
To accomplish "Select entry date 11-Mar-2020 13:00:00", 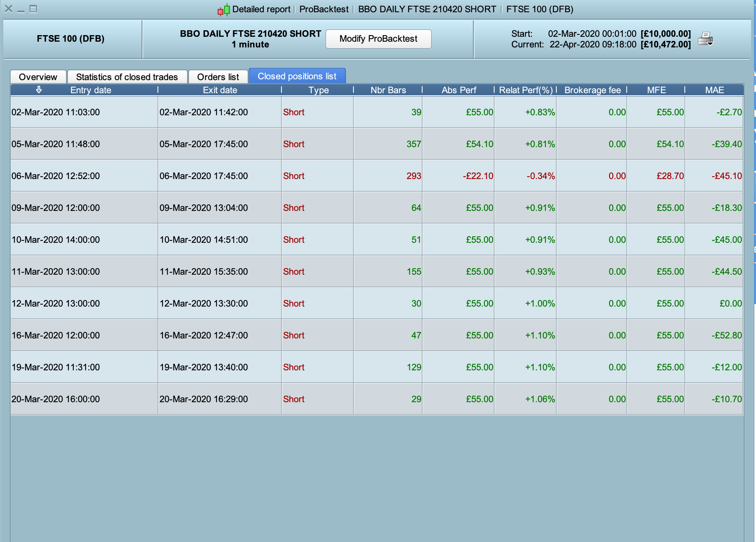I will coord(56,271).
